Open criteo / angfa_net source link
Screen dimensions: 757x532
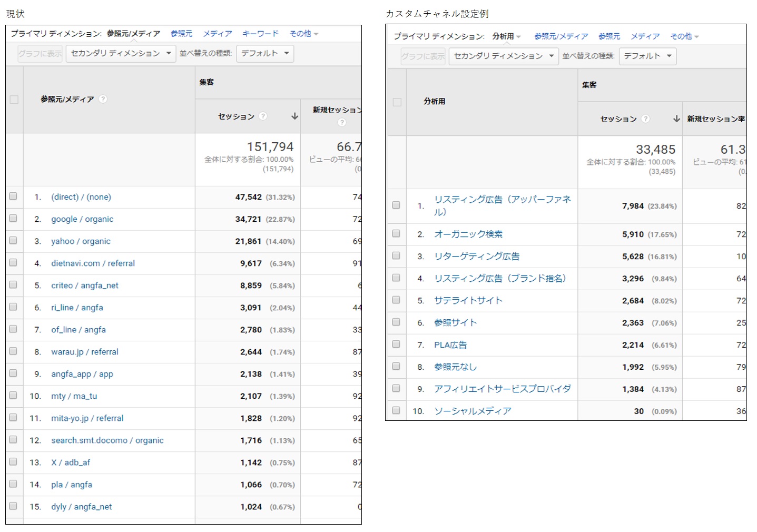[84, 285]
